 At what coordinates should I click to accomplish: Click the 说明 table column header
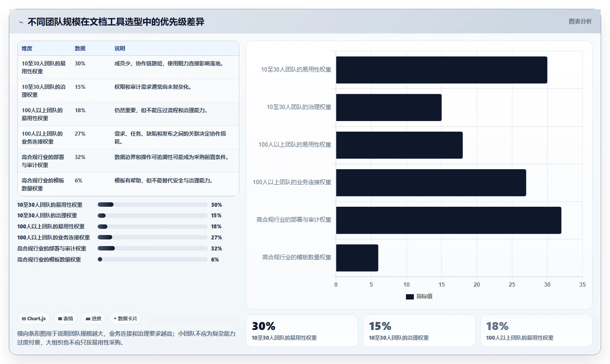click(x=120, y=49)
